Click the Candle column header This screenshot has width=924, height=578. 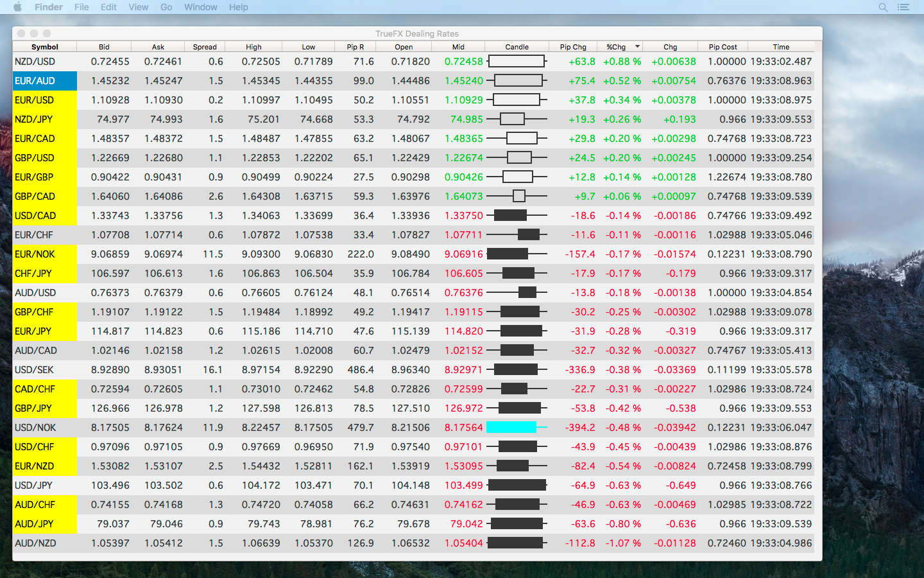tap(517, 47)
